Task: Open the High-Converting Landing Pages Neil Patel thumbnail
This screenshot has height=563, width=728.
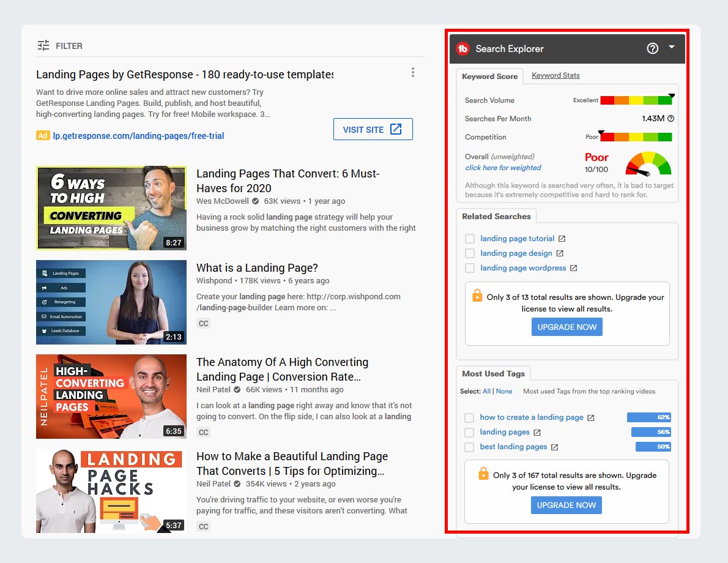Action: point(111,397)
